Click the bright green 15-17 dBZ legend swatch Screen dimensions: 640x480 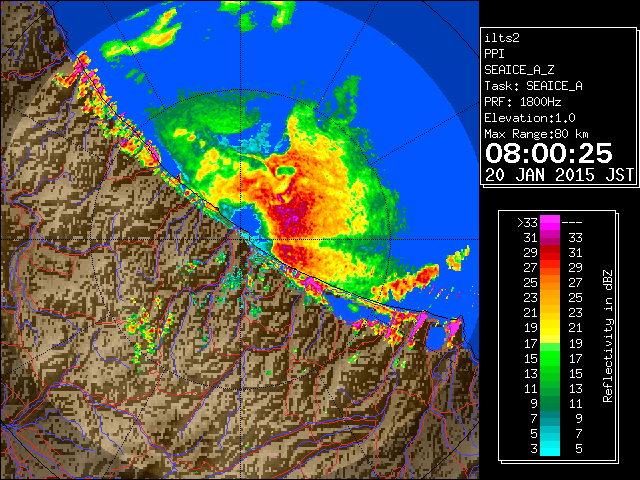coord(550,358)
